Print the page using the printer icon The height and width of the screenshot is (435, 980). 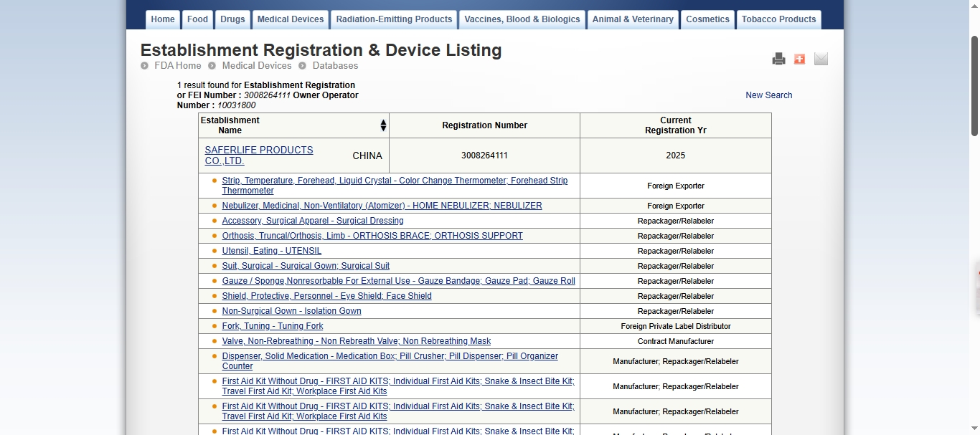[778, 59]
